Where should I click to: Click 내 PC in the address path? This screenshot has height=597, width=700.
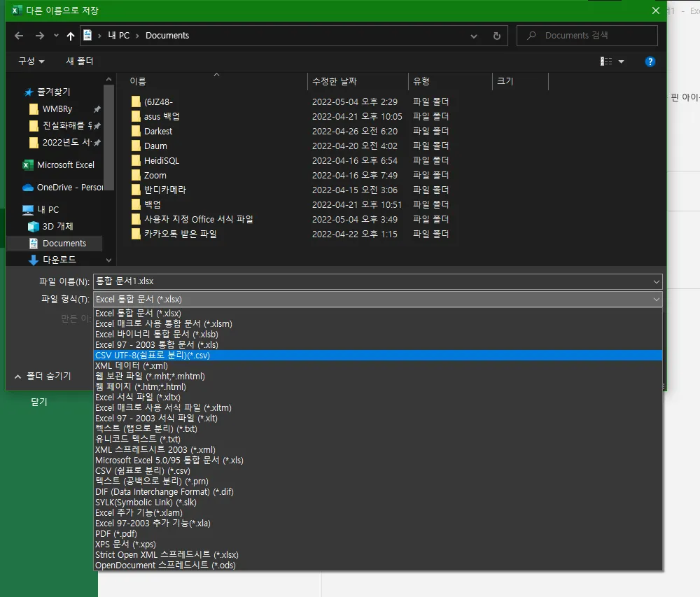(x=118, y=36)
